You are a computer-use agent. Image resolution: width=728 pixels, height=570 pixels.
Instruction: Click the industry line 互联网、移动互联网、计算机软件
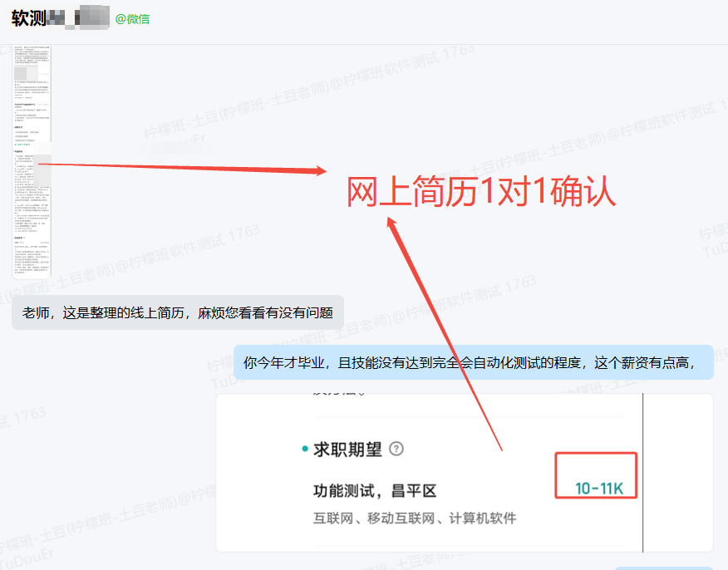pos(414,518)
